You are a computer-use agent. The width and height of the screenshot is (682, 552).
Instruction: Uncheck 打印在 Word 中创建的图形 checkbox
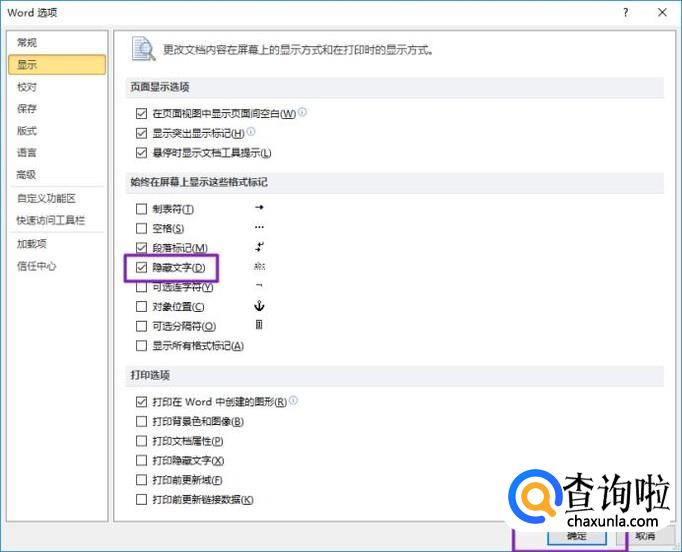[x=141, y=402]
